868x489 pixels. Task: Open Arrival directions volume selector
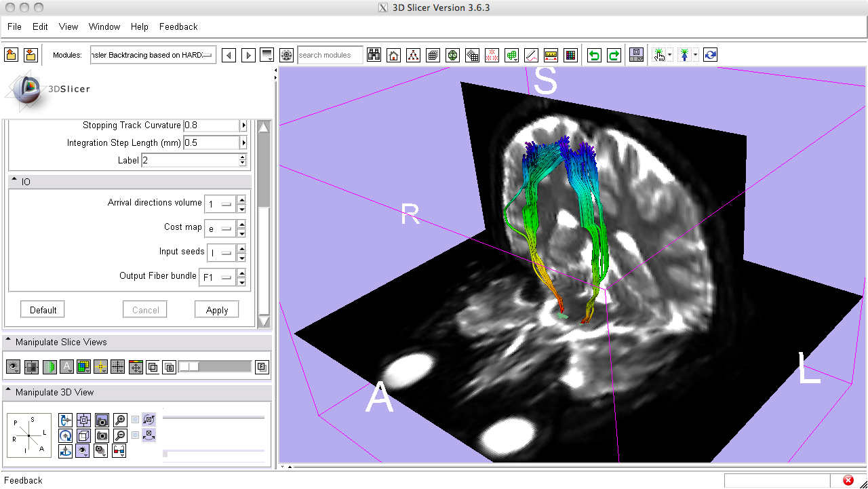[219, 203]
